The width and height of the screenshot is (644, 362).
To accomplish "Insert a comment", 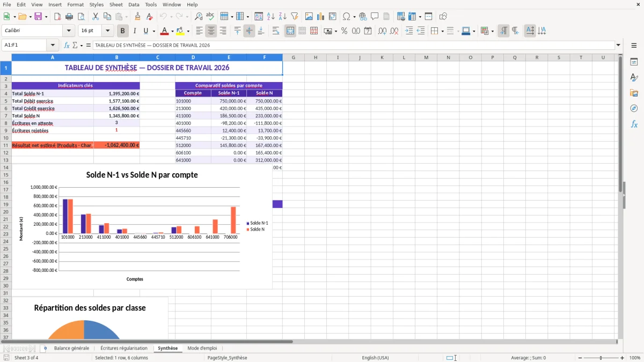I will (375, 17).
